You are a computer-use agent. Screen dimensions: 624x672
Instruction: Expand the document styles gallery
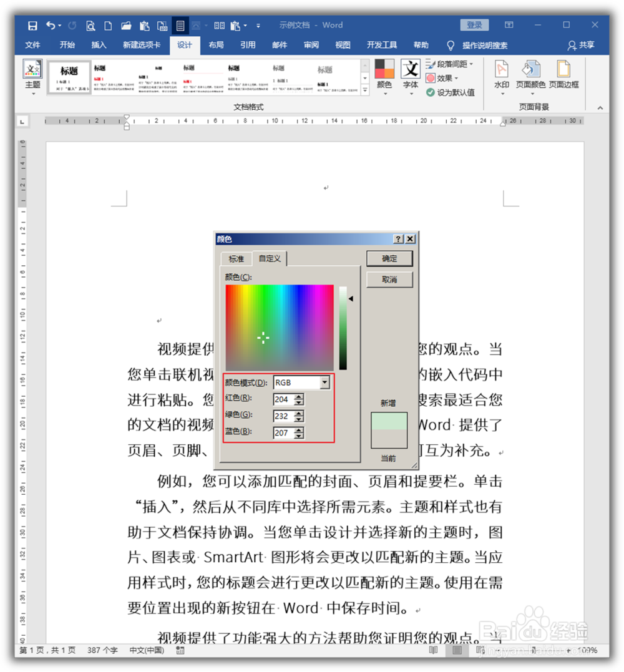(x=364, y=89)
